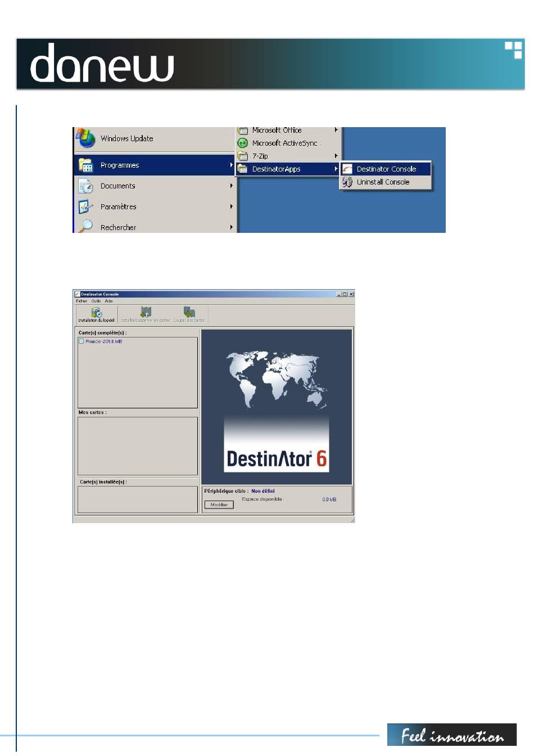The height and width of the screenshot is (756, 534).
Task: Click the DestinatorApps label text
Action: 276,169
